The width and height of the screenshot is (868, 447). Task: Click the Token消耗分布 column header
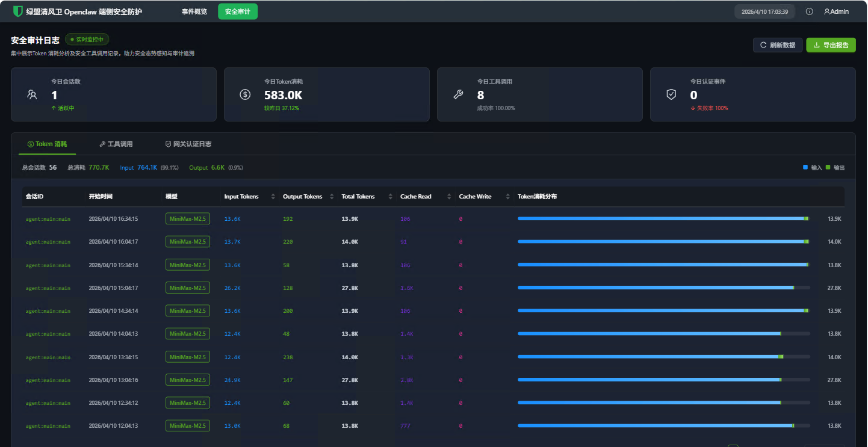pyautogui.click(x=537, y=197)
